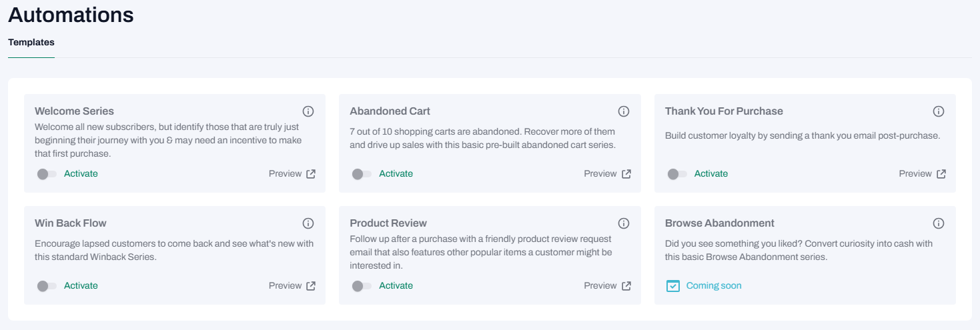The image size is (980, 330).
Task: Enable the Product Review toggle
Action: pos(362,286)
